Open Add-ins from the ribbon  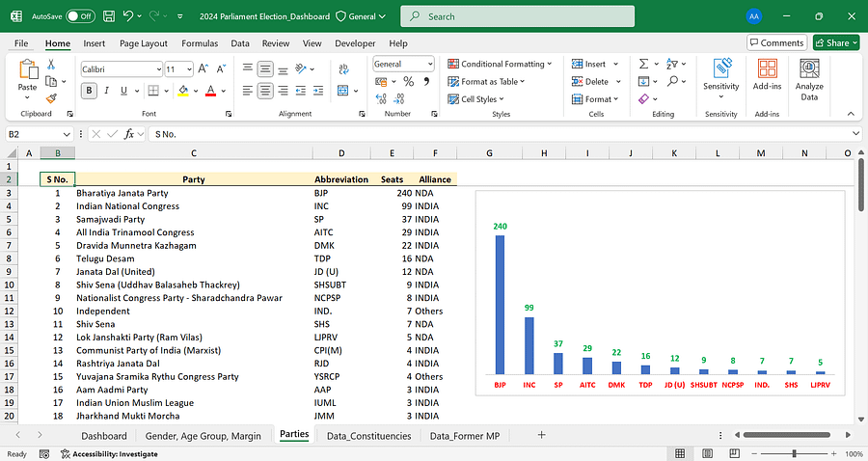[x=768, y=74]
